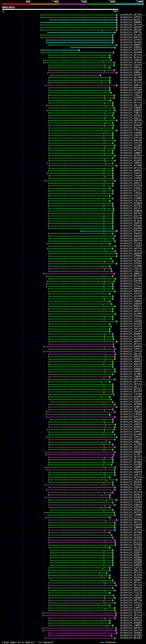Viewport: 146px width, 644px height.
Task: Click hit label UniRef100_Q48DS5
Action: pos(131,304)
